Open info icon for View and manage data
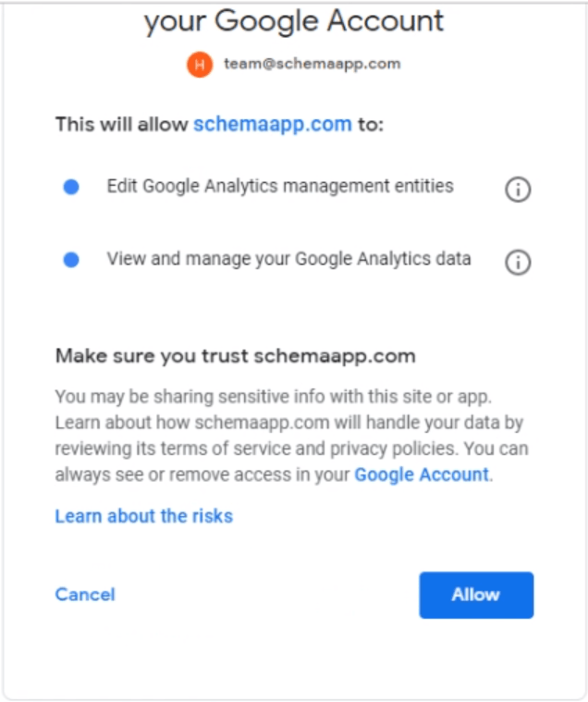 tap(518, 262)
